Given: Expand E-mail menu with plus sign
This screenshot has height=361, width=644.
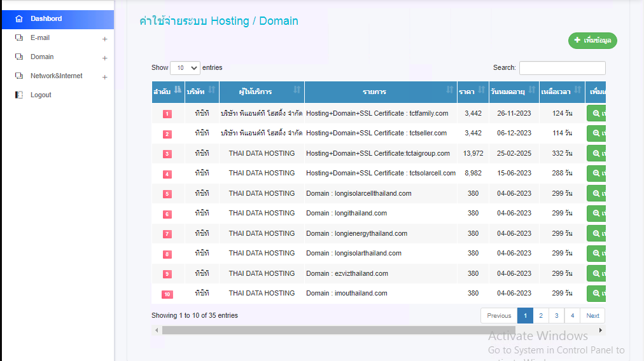Looking at the screenshot, I should click(105, 39).
